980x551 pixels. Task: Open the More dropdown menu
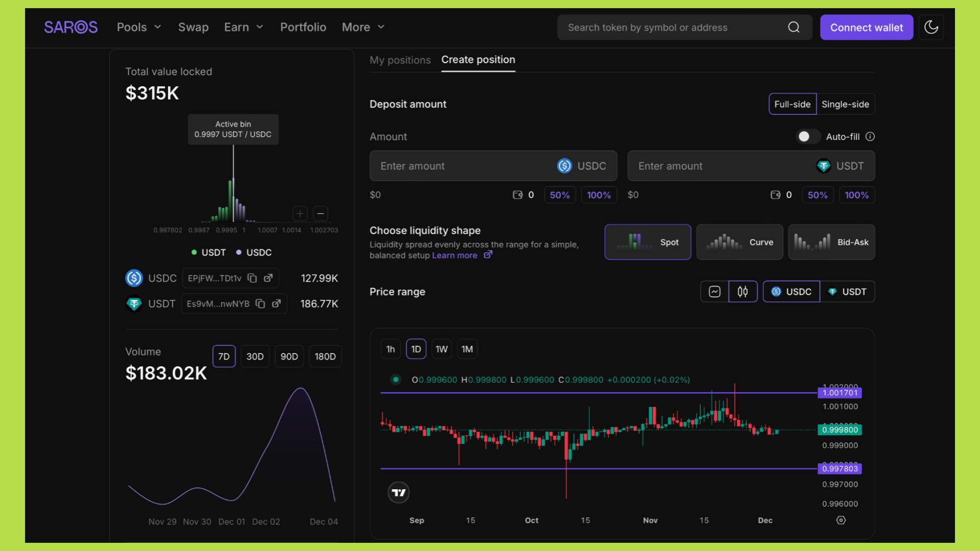point(363,27)
